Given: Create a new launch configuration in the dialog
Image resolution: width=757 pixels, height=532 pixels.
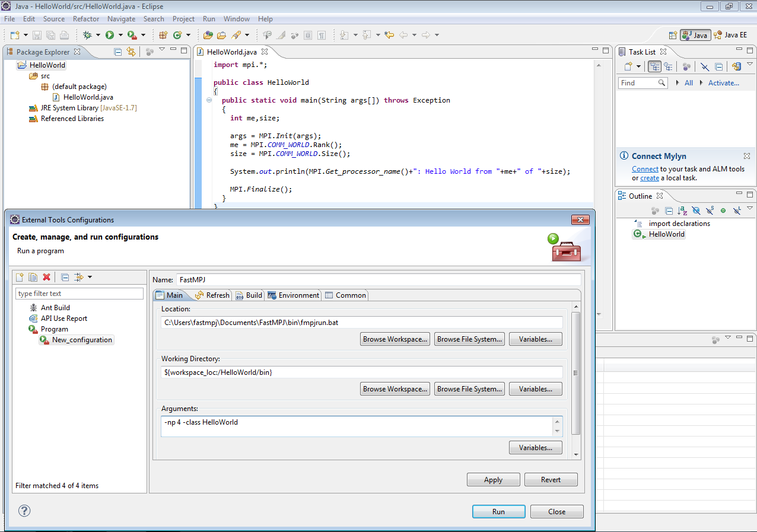Looking at the screenshot, I should coord(20,277).
